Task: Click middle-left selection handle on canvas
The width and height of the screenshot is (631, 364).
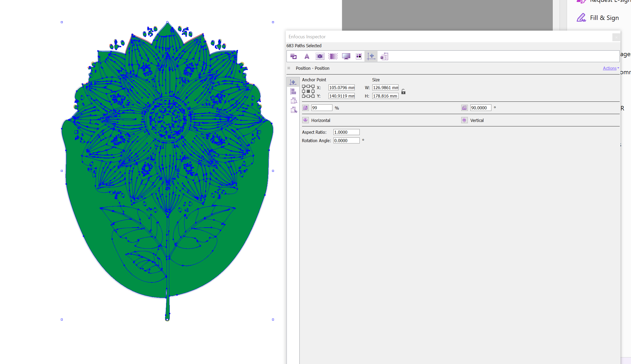Action: pos(62,171)
